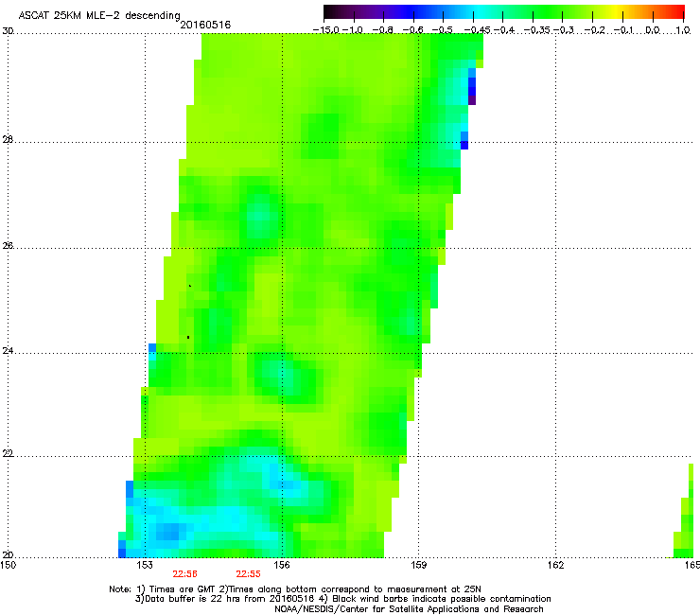Click the -0.45 color scale label
Screen dimensions: 700x615
click(x=476, y=30)
